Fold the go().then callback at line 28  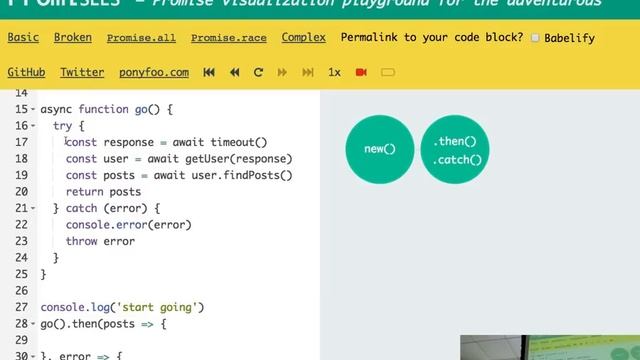click(x=33, y=324)
